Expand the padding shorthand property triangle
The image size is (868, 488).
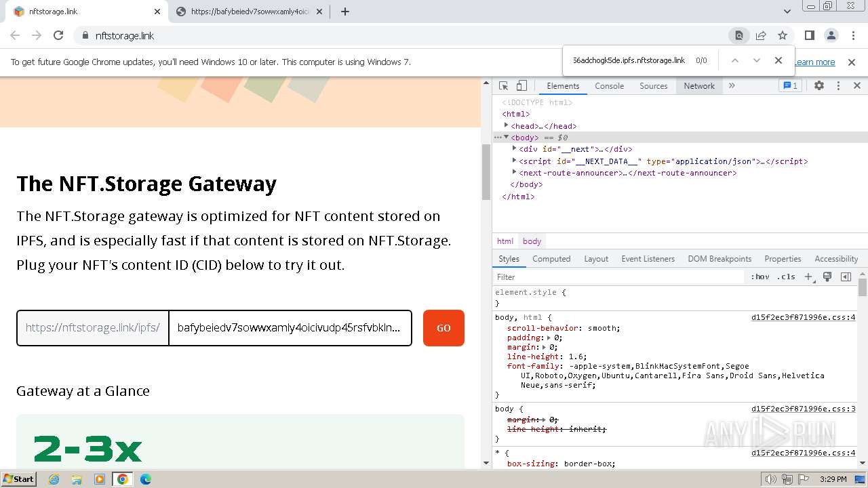(549, 338)
